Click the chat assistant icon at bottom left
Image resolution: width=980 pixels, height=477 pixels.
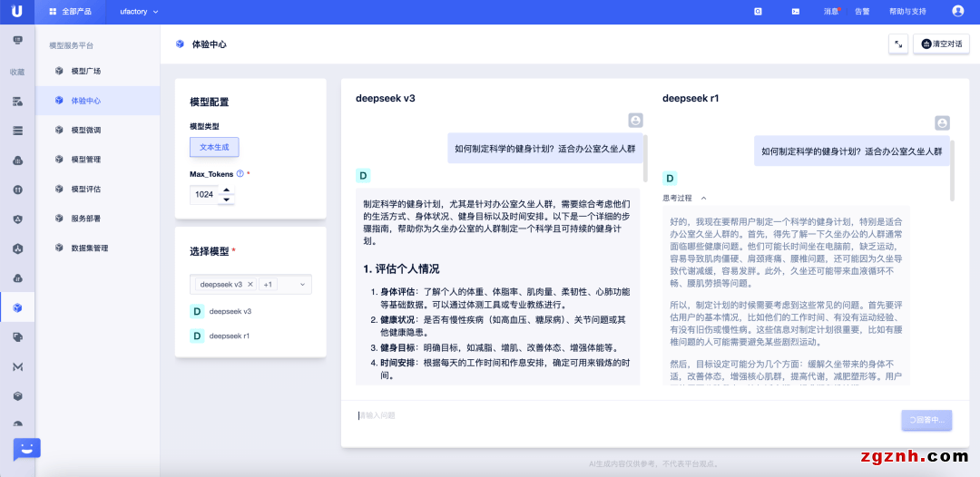[26, 449]
